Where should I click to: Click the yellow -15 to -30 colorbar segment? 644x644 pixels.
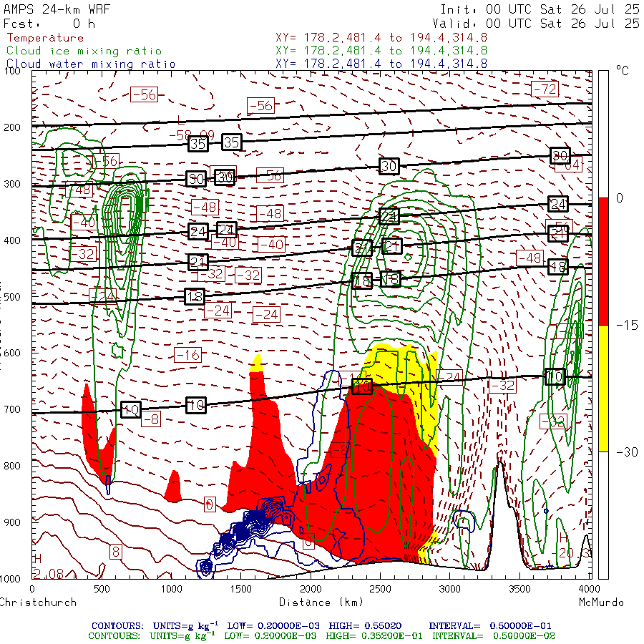coord(603,388)
